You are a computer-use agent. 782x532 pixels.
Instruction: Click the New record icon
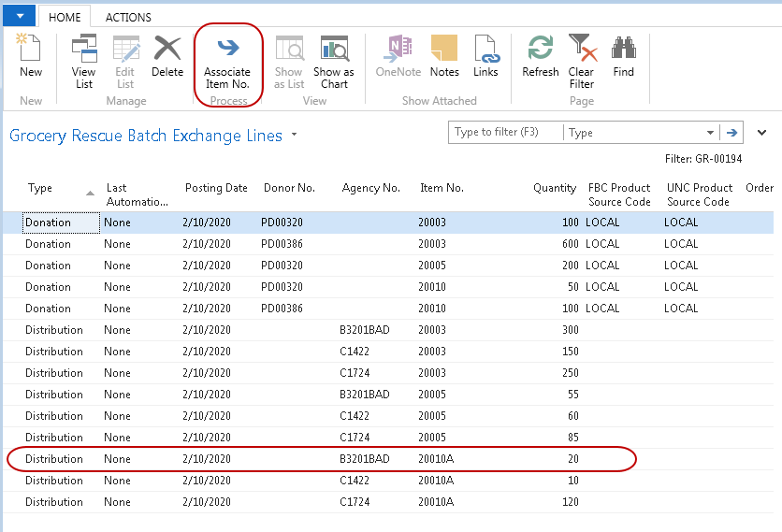click(x=31, y=57)
